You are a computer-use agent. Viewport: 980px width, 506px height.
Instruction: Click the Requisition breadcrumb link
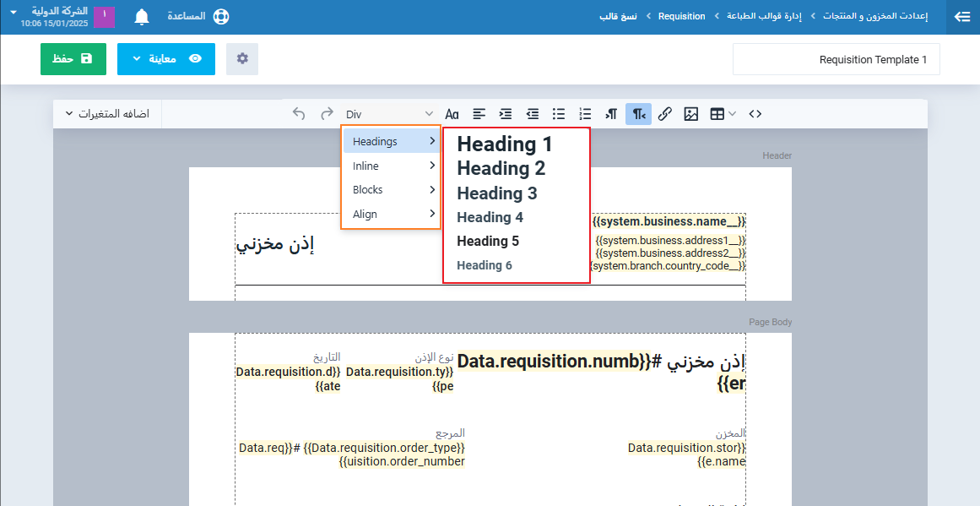click(681, 16)
